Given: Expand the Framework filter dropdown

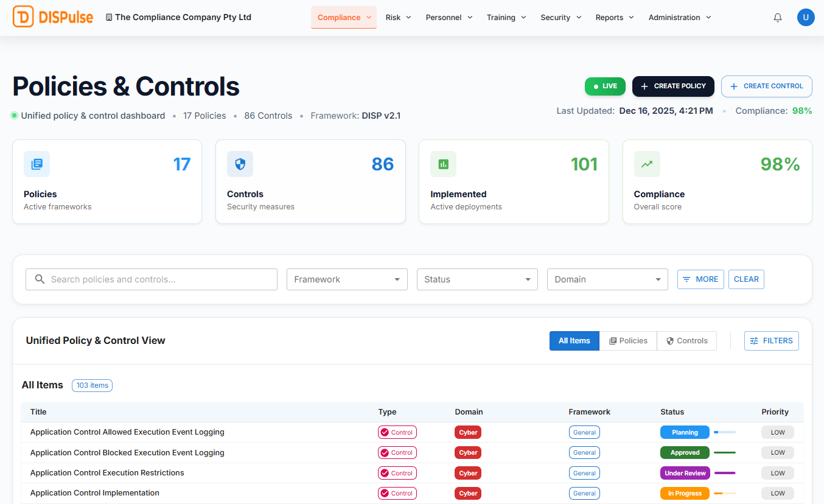Looking at the screenshot, I should pos(347,279).
